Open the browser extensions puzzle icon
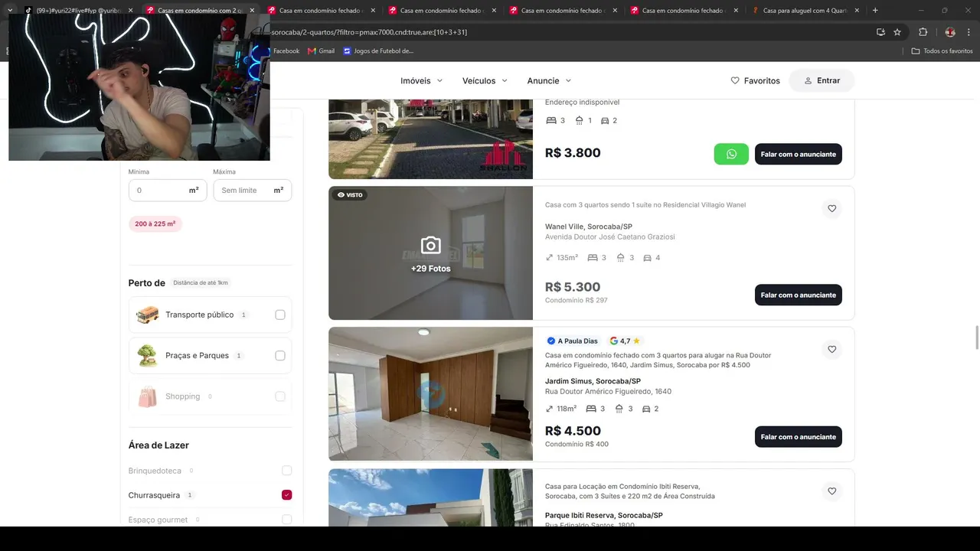This screenshot has width=980, height=551. [x=923, y=32]
